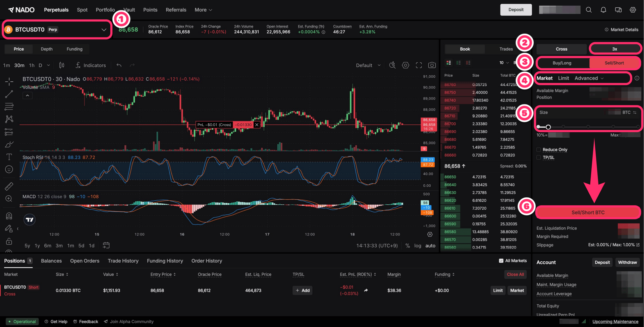Select the Limit order type tab
This screenshot has width=644, height=327.
563,78
